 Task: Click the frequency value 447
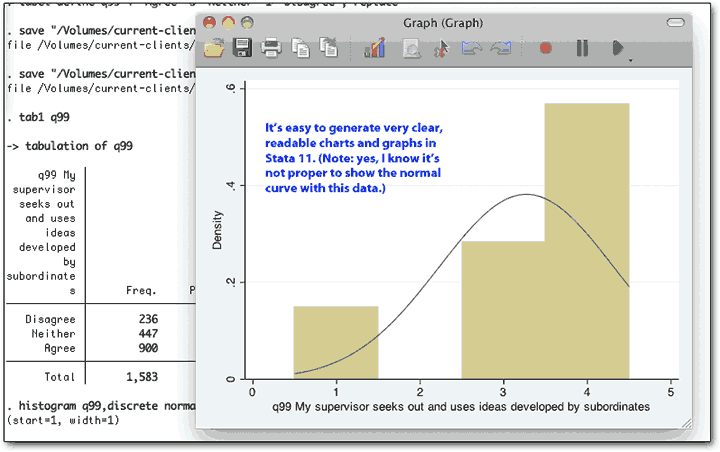tap(148, 333)
